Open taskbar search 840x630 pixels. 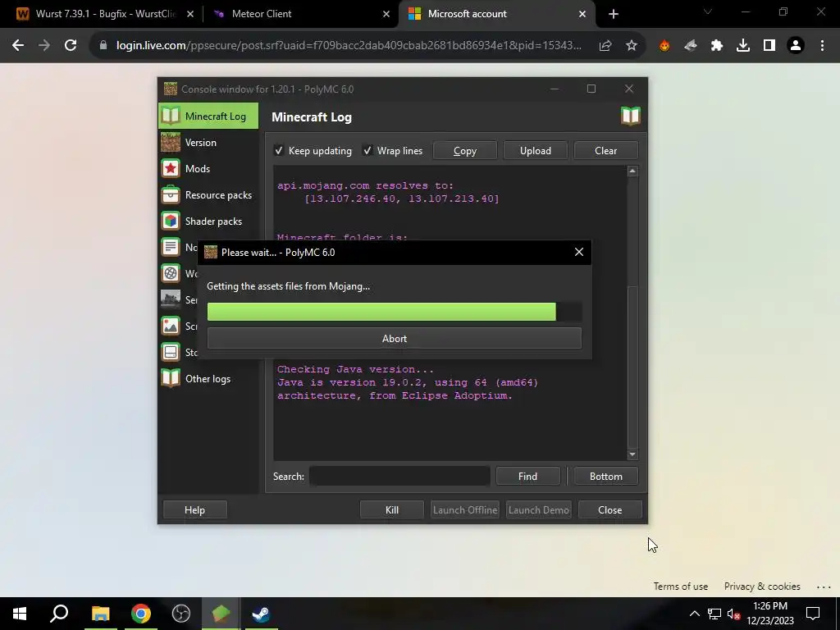click(x=59, y=614)
